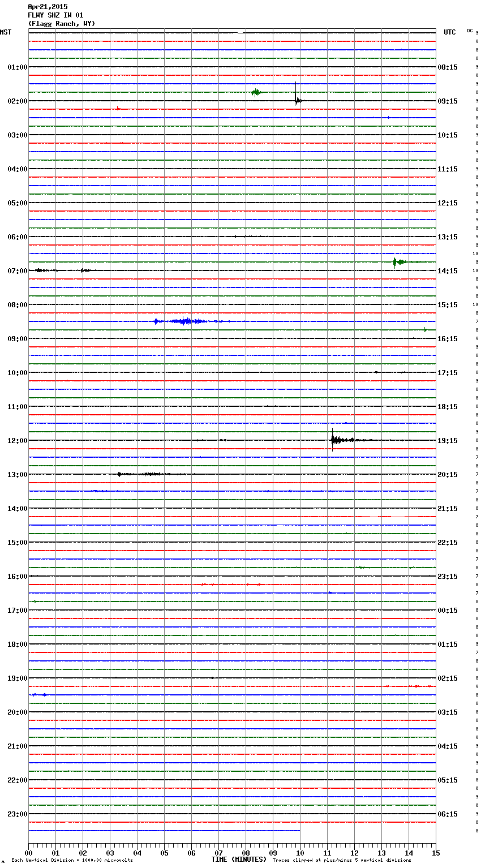Click the "TIME (MINUTES)" axis title
481x868 pixels.
(x=239, y=860)
